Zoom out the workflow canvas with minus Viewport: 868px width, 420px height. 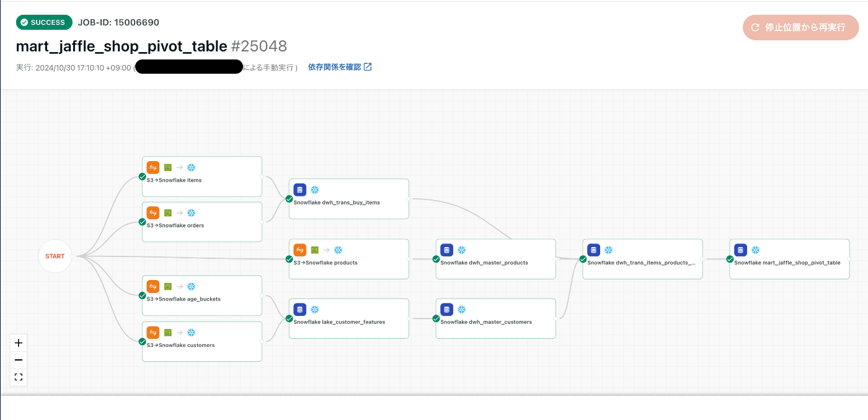click(x=19, y=360)
